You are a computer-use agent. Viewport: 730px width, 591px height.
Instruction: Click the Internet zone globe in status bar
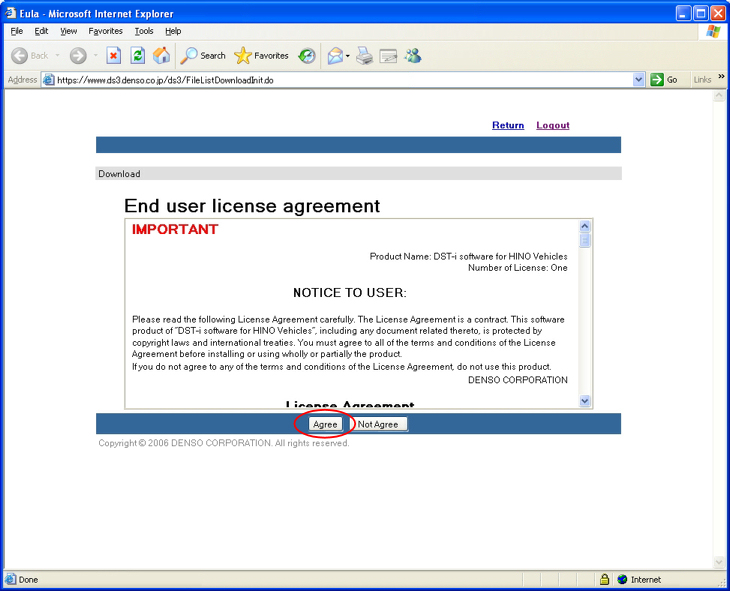pyautogui.click(x=622, y=579)
